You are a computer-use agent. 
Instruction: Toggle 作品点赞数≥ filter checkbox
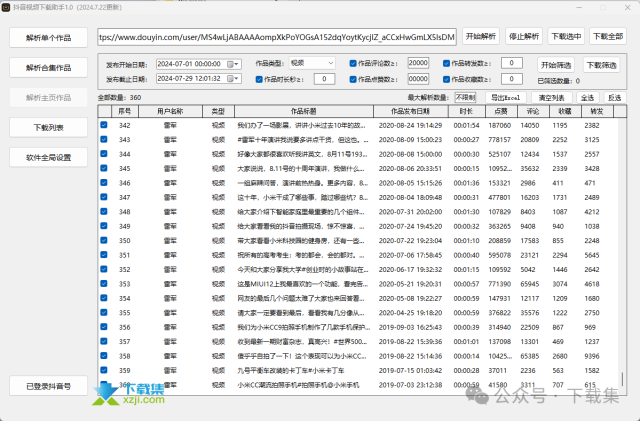point(353,79)
